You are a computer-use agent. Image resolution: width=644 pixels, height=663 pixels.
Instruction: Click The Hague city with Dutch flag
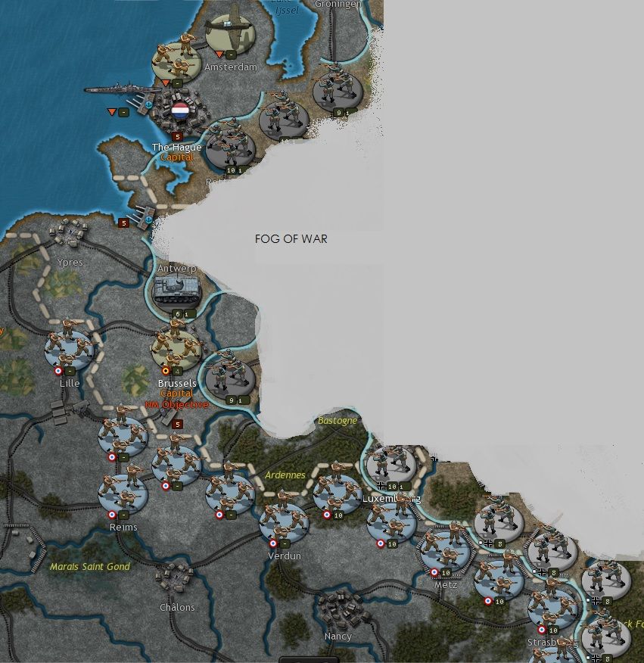coord(179,111)
